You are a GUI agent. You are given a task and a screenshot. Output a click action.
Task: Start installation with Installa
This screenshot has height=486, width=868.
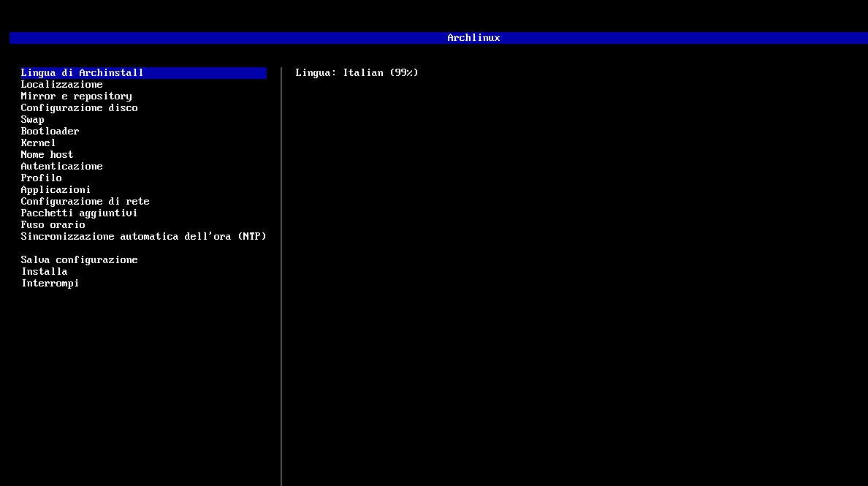[x=45, y=271]
